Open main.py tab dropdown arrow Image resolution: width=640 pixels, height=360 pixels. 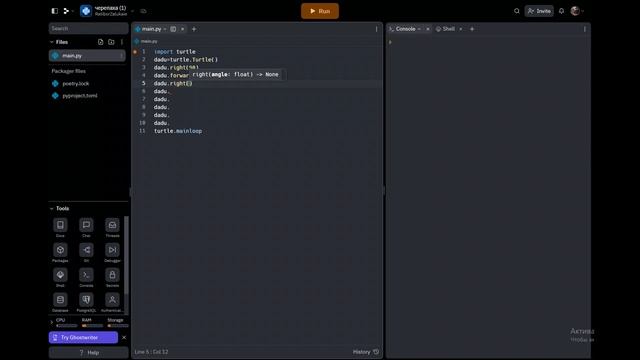(165, 29)
